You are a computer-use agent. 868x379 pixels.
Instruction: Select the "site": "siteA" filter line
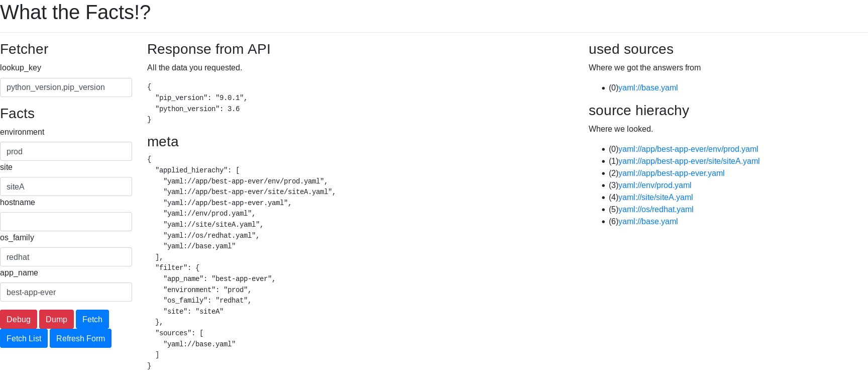tap(193, 312)
